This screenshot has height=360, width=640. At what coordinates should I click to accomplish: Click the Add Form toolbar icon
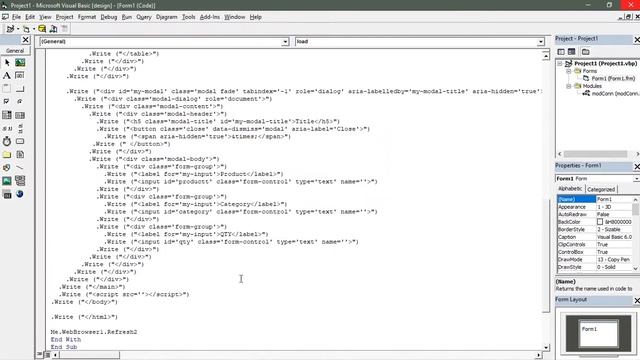[26, 29]
